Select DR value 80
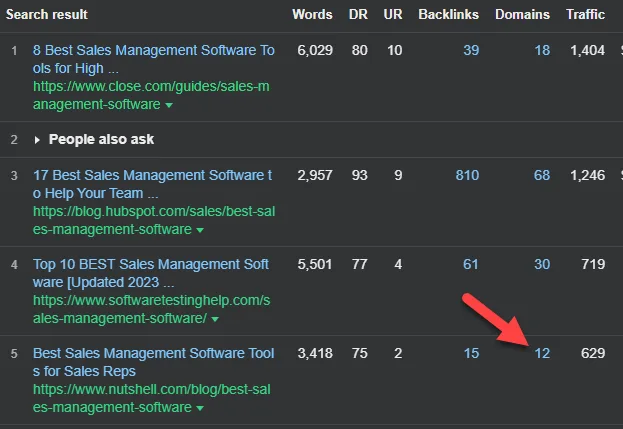The width and height of the screenshot is (623, 429). (x=359, y=50)
